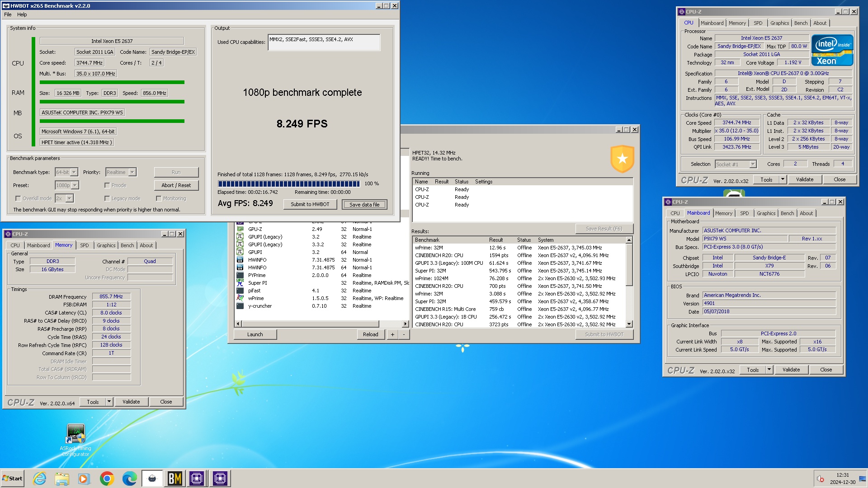This screenshot has width=868, height=488.
Task: Switch to the second CPU-Z taskbar button
Action: (220, 479)
